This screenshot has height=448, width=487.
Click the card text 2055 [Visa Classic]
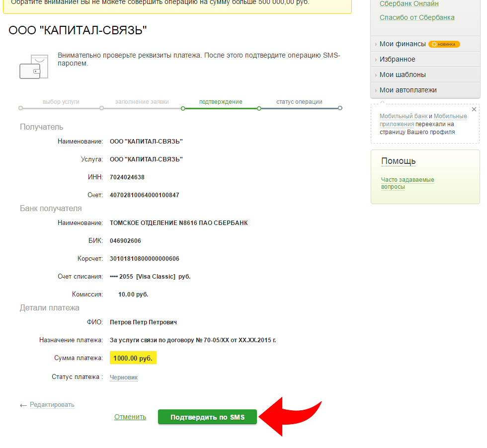click(x=147, y=277)
